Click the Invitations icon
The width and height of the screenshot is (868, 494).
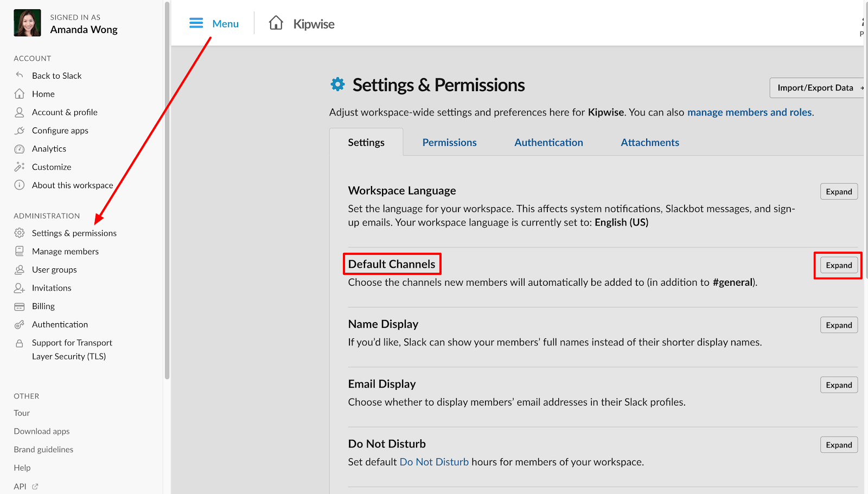click(20, 287)
